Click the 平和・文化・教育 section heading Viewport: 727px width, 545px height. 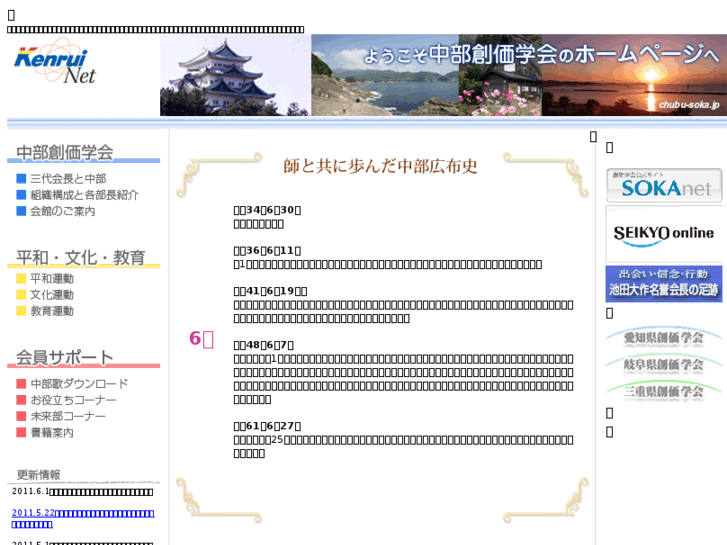pyautogui.click(x=81, y=257)
